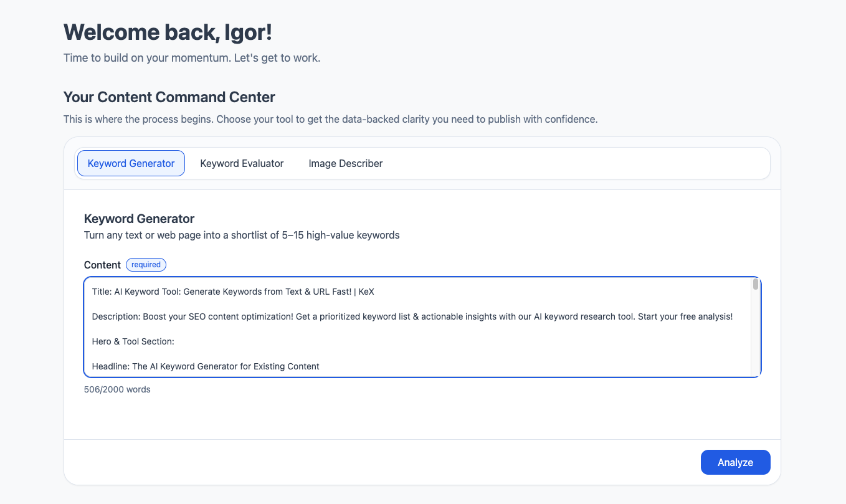Switch to the Keyword Generator tab
Viewport: 846px width, 504px height.
tap(131, 163)
